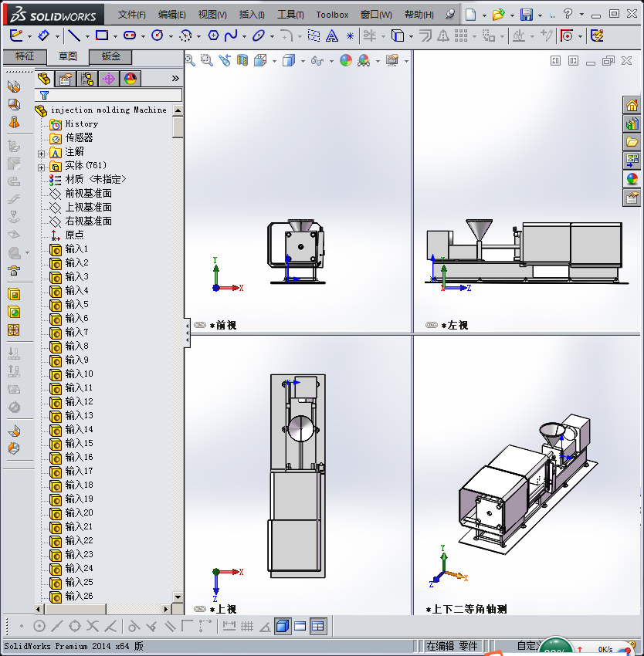The height and width of the screenshot is (656, 644).
Task: Toggle the grid snap icon in bottom toolbar
Action: 247,627
